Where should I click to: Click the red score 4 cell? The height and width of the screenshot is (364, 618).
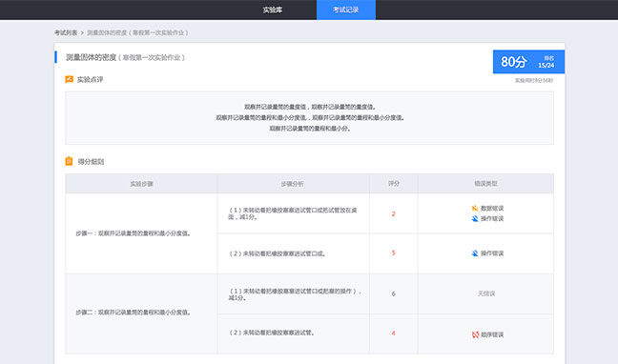point(393,334)
